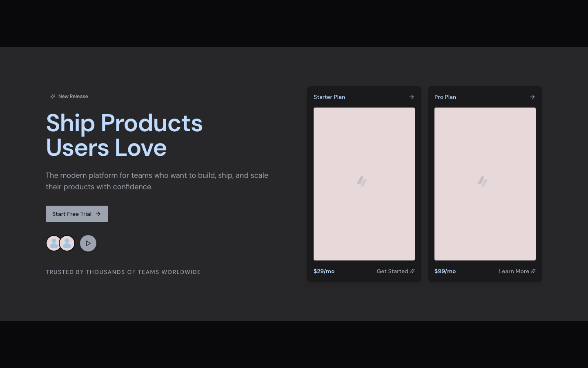Click the sparkle icon beside New Release

pos(53,96)
